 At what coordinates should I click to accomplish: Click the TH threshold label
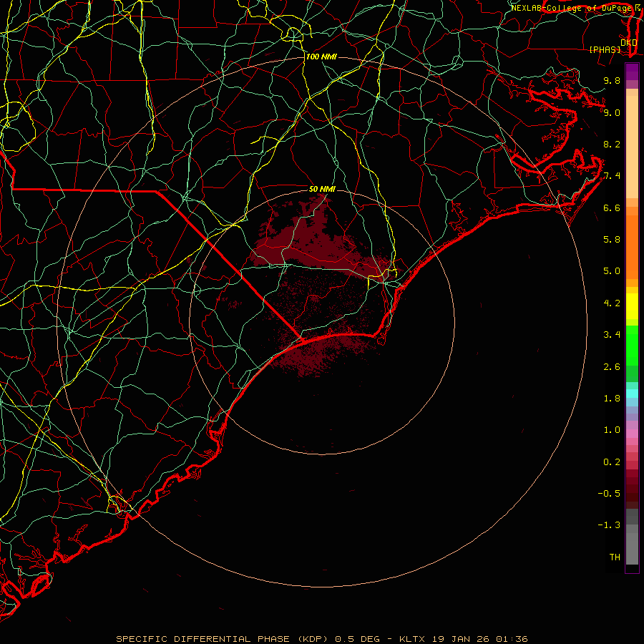tap(615, 557)
